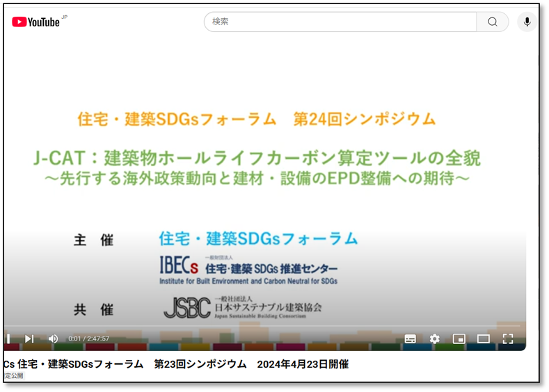Click the 限定公開 badge under the title
This screenshot has width=549, height=392.
point(14,376)
